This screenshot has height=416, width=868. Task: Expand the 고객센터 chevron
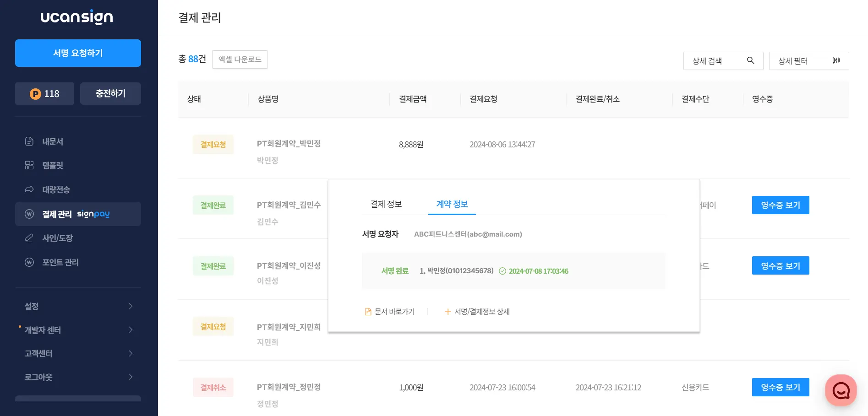[131, 353]
